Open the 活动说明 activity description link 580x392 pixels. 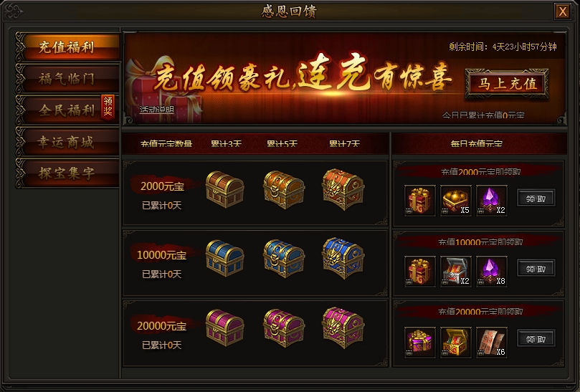click(x=156, y=110)
